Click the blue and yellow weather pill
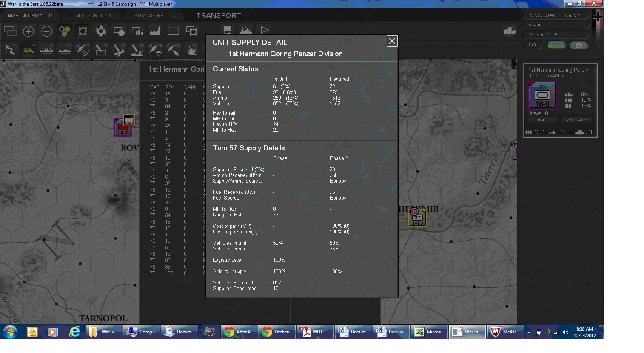Viewport: 644px width, 353px height. (556, 45)
